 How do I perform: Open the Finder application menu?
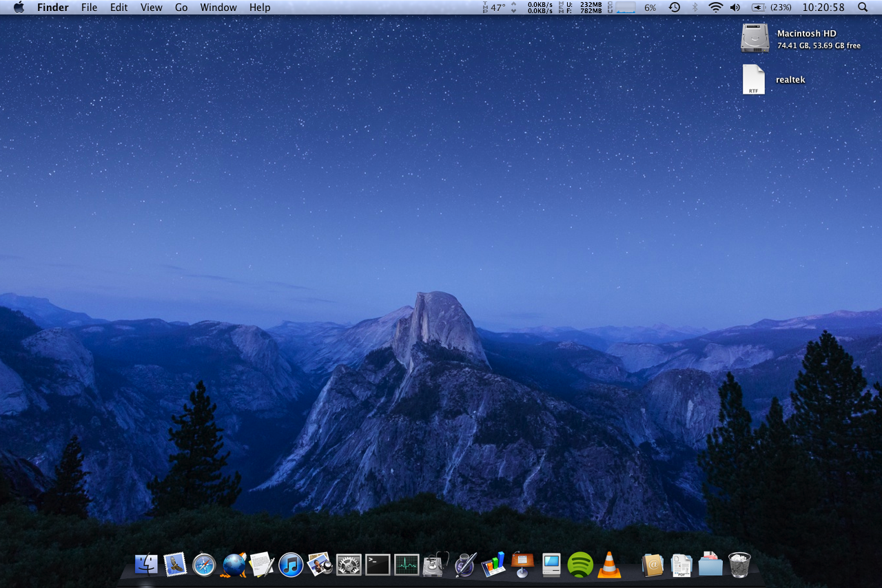(53, 7)
